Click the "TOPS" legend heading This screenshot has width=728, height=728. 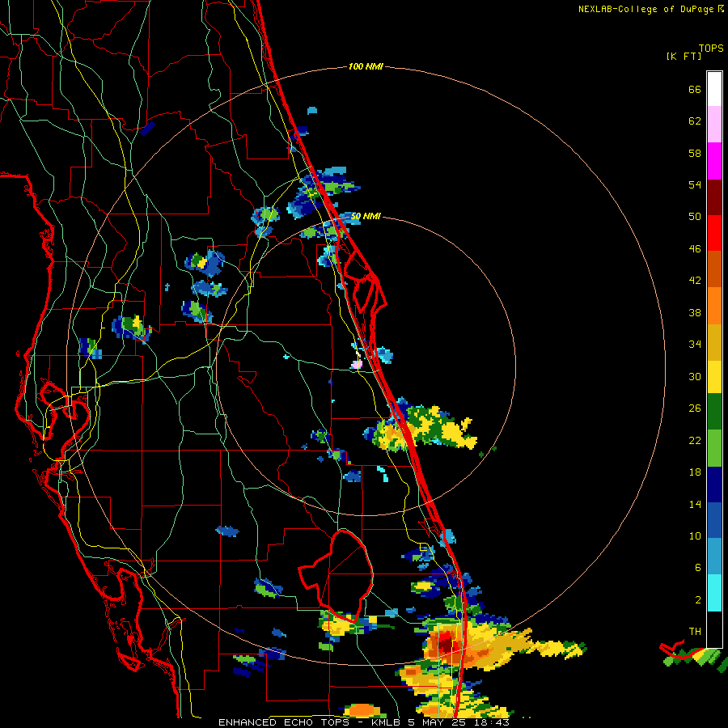point(711,48)
